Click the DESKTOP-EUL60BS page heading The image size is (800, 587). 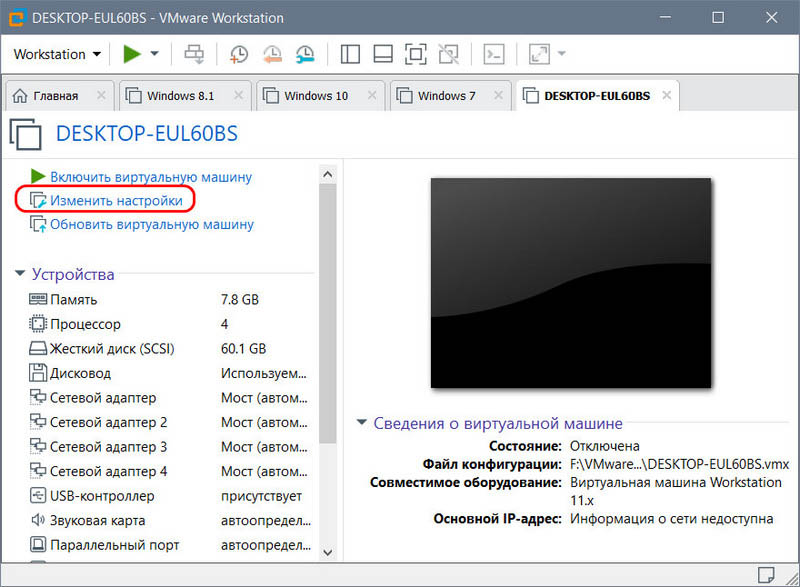(146, 134)
